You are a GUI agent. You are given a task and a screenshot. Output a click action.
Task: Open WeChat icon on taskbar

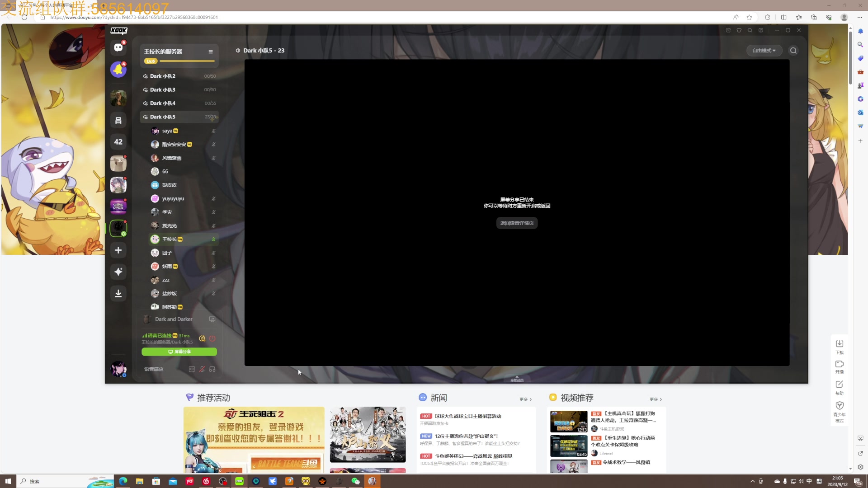pos(355,481)
